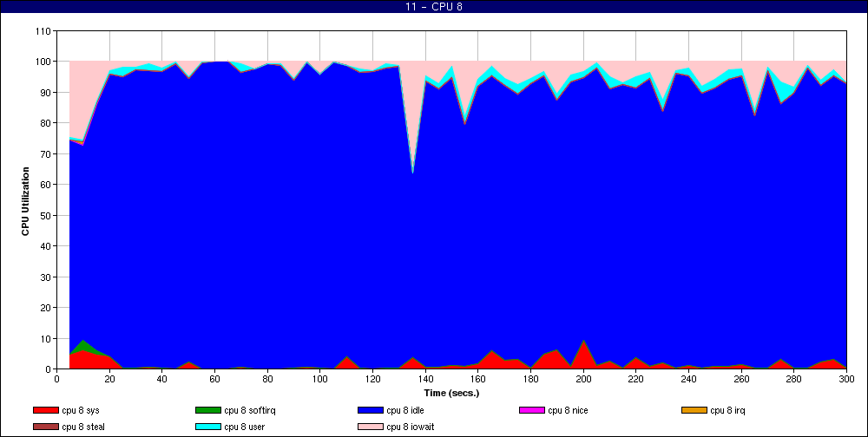Click the chart title '11 - CPU 8'
The width and height of the screenshot is (868, 437).
point(433,7)
